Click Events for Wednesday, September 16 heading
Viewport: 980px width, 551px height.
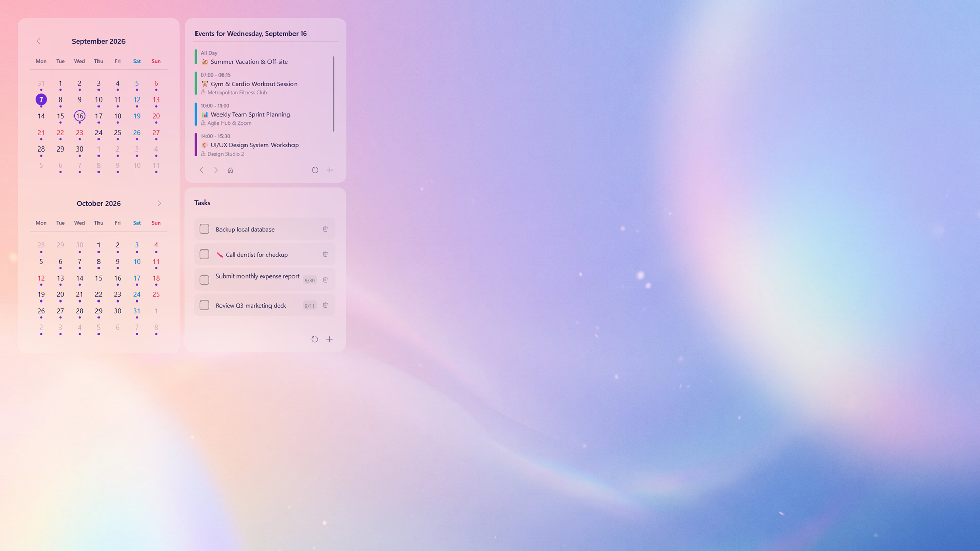(x=251, y=33)
